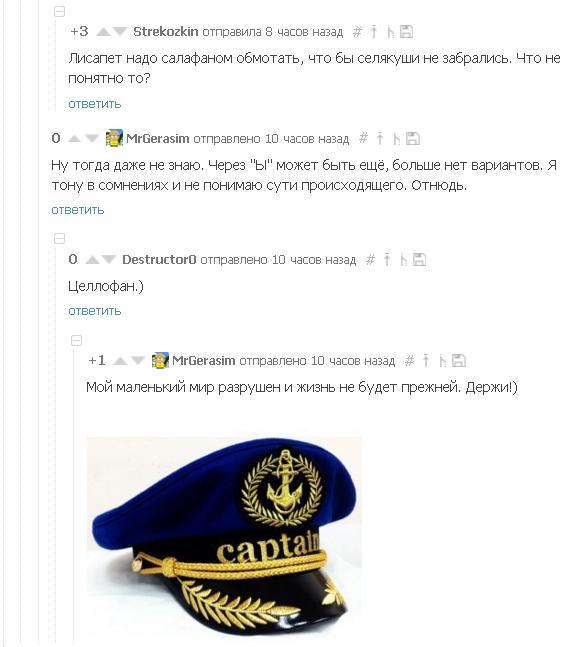Reply to Destructor0's Целлофан comment

pyautogui.click(x=95, y=311)
